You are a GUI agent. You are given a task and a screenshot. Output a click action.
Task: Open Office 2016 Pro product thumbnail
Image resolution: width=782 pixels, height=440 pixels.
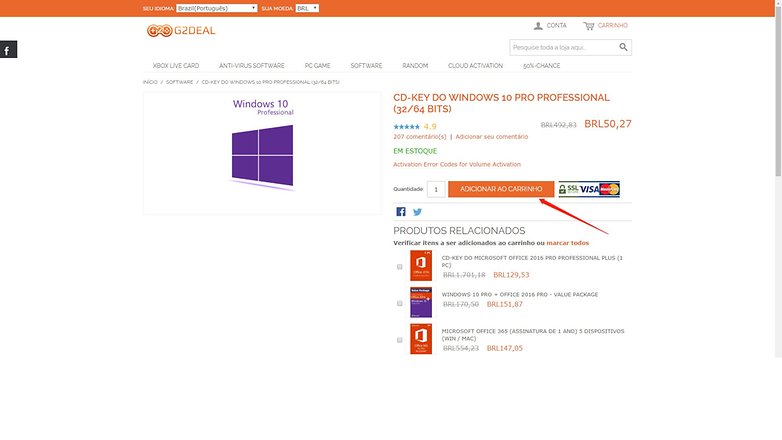pyautogui.click(x=421, y=265)
